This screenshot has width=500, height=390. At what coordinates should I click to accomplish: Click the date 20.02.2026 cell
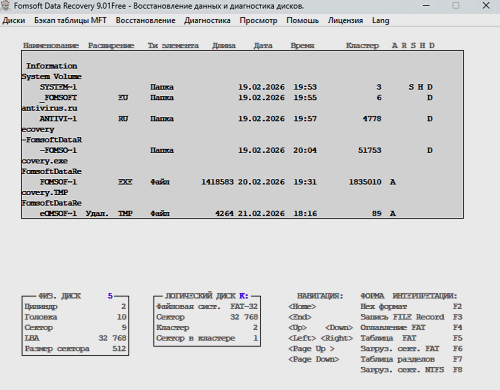[261, 182]
